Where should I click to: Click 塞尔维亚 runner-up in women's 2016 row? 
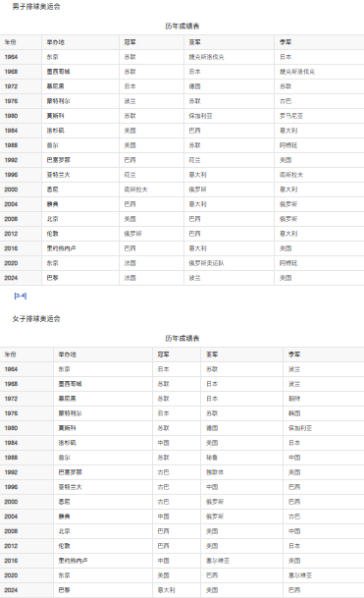pos(218,561)
